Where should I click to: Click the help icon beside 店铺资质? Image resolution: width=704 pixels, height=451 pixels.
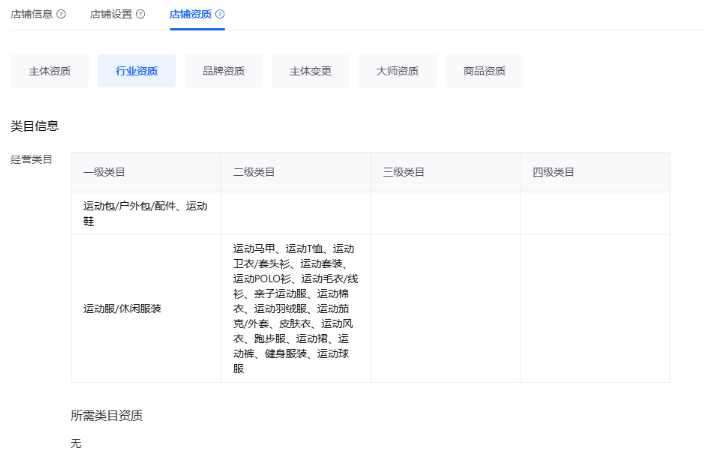[x=220, y=14]
